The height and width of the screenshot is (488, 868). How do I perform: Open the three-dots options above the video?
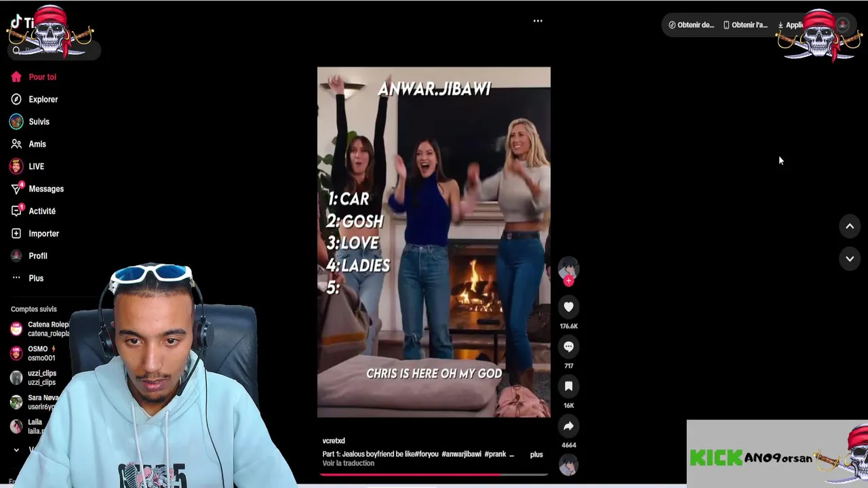[538, 21]
